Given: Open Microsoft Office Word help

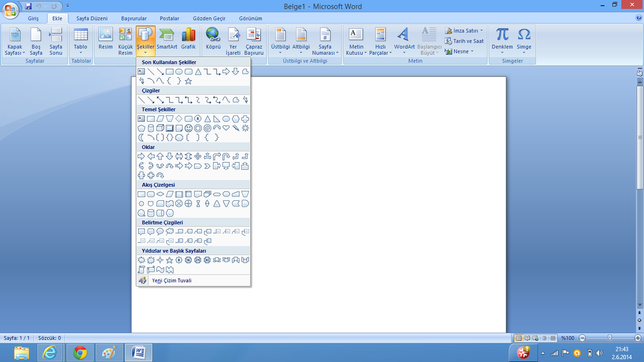Looking at the screenshot, I should (x=639, y=18).
